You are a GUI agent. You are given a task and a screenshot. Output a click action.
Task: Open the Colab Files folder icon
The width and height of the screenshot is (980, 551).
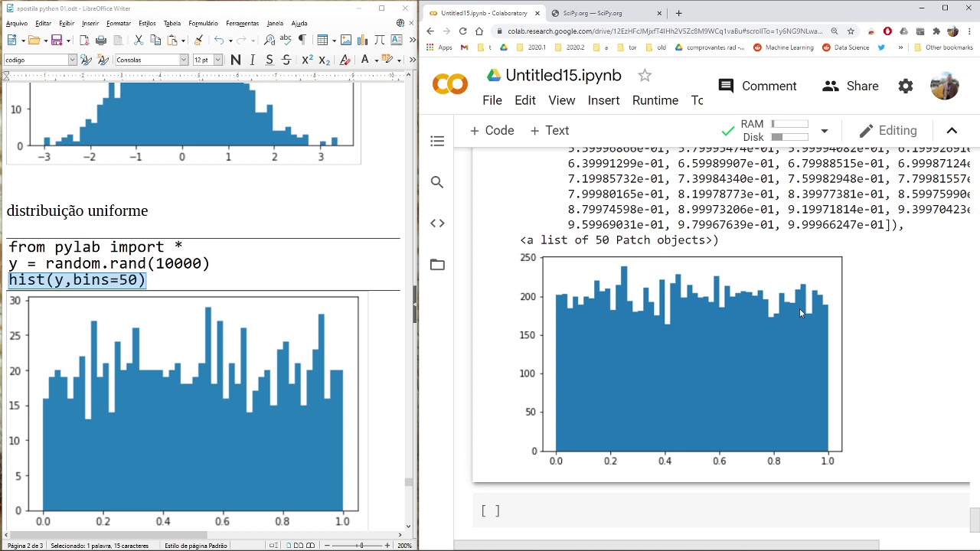(437, 265)
